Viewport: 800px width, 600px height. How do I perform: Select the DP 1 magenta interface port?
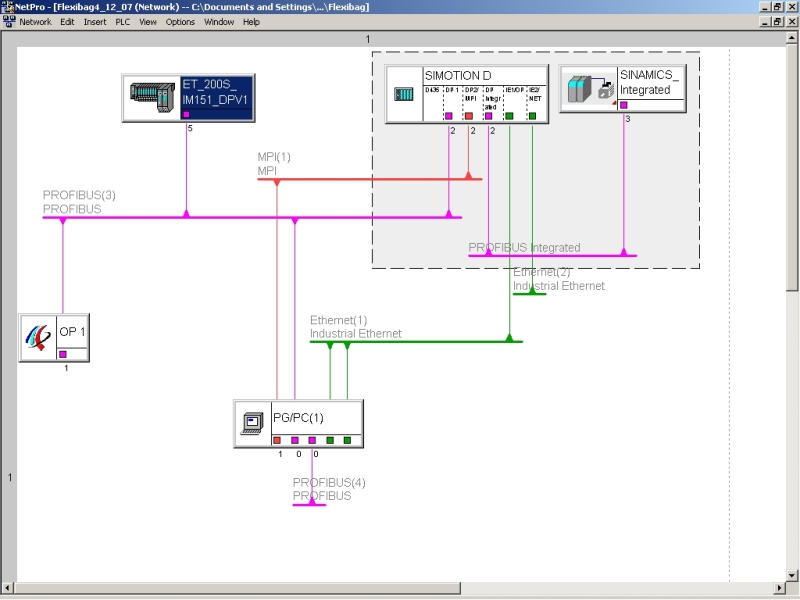(x=448, y=116)
